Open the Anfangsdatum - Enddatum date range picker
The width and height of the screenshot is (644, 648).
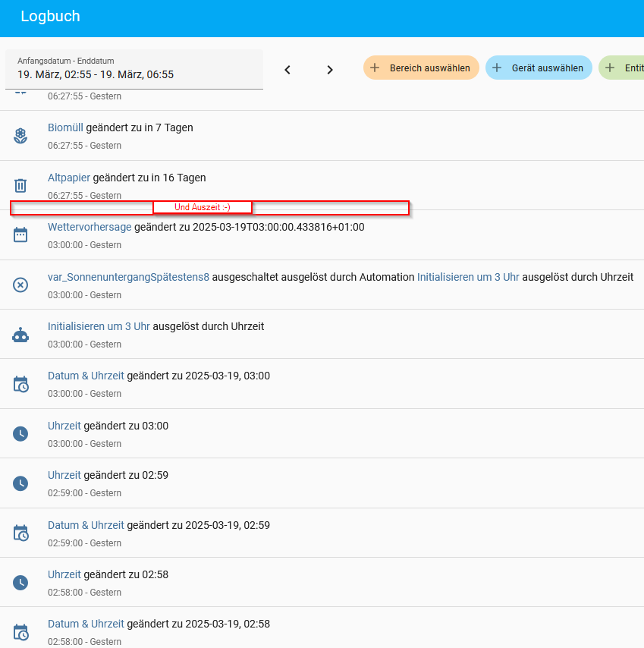134,69
